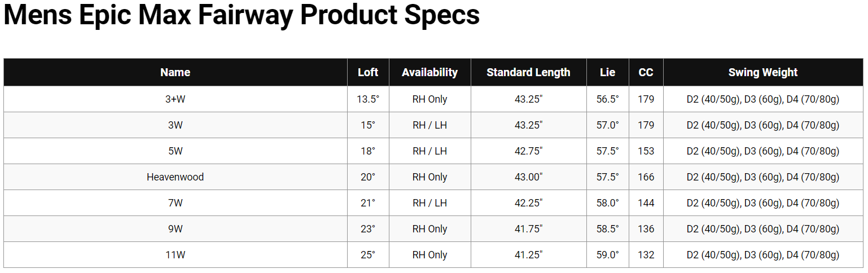This screenshot has height=273, width=868.
Task: Click the 13.5° loft value
Action: click(x=368, y=99)
